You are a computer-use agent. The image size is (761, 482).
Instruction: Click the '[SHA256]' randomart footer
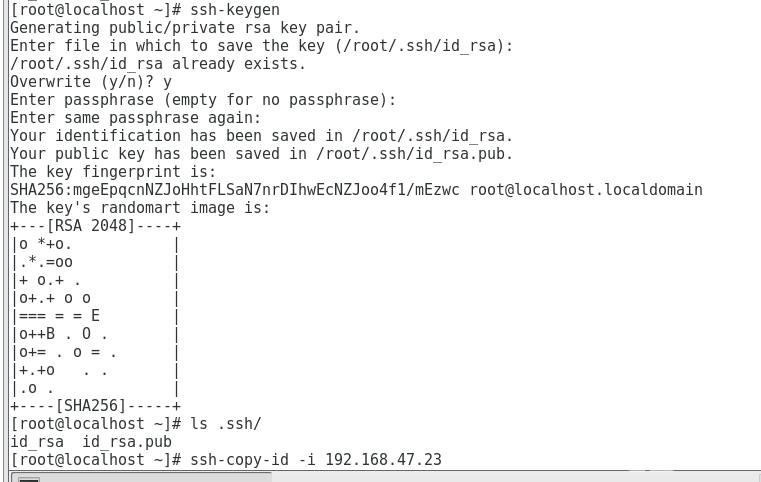pyautogui.click(x=91, y=406)
